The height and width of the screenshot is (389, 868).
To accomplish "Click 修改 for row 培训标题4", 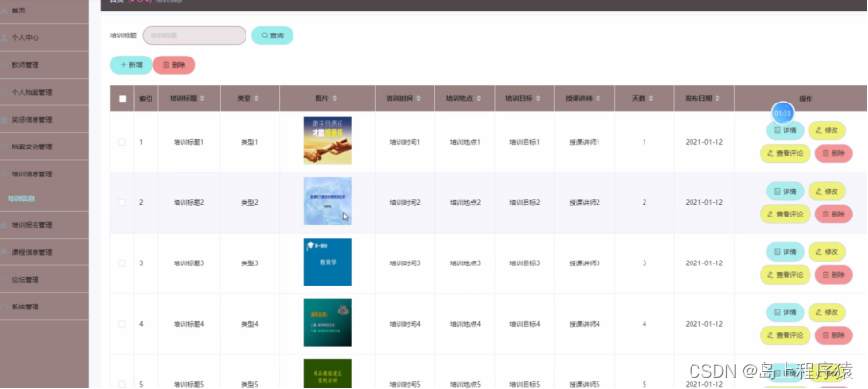I will click(x=827, y=312).
